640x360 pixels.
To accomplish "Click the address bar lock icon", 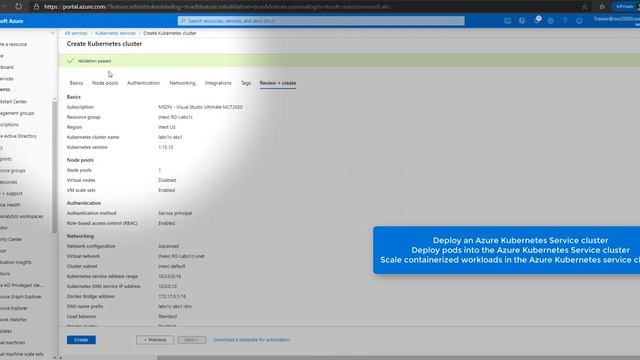I will 36,7.
